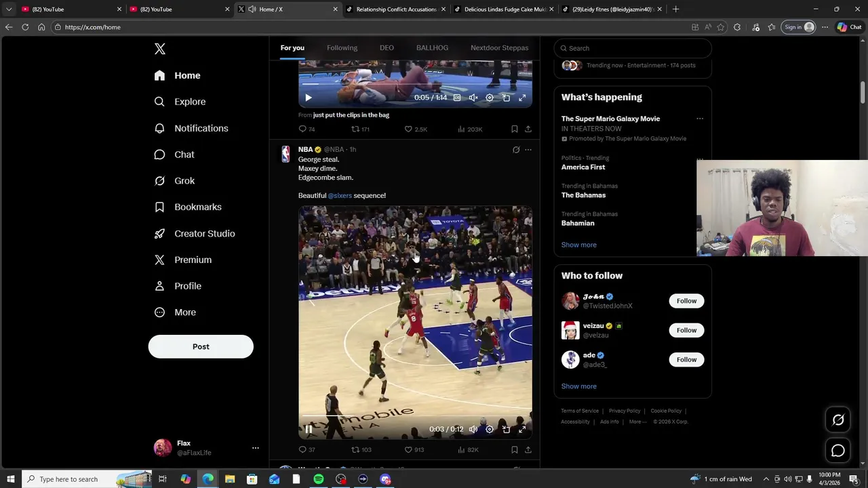This screenshot has height=488, width=868.
Task: Open Copilot Chat in browser toolbar
Action: click(x=850, y=27)
